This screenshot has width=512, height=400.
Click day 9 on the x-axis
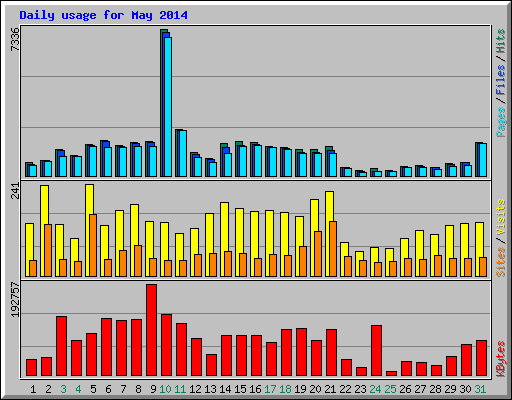pos(153,389)
